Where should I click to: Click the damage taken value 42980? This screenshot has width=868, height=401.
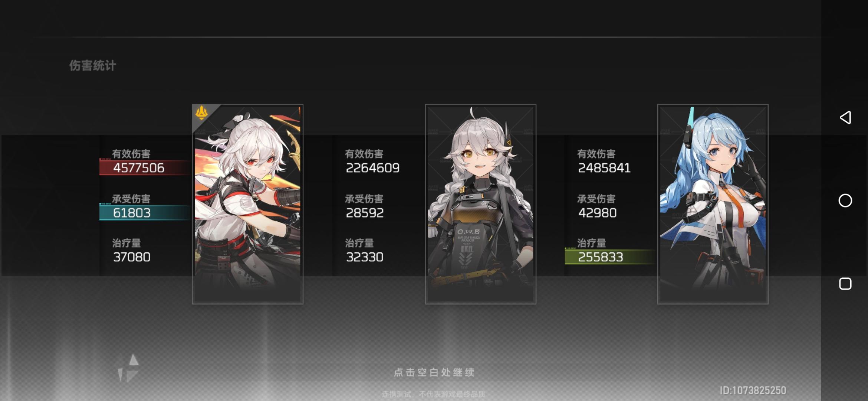[597, 213]
